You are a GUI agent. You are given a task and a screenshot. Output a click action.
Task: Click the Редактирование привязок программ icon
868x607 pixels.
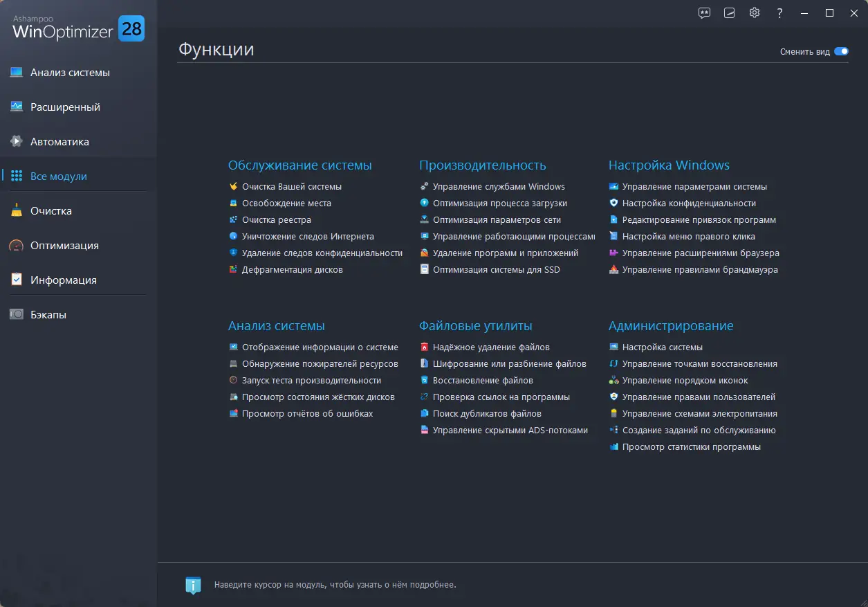[613, 220]
